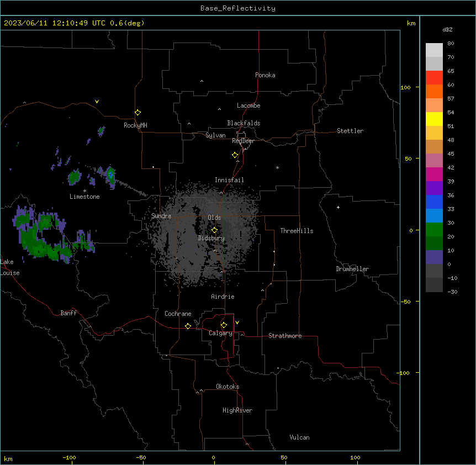Click the RockyMH label

(x=135, y=125)
